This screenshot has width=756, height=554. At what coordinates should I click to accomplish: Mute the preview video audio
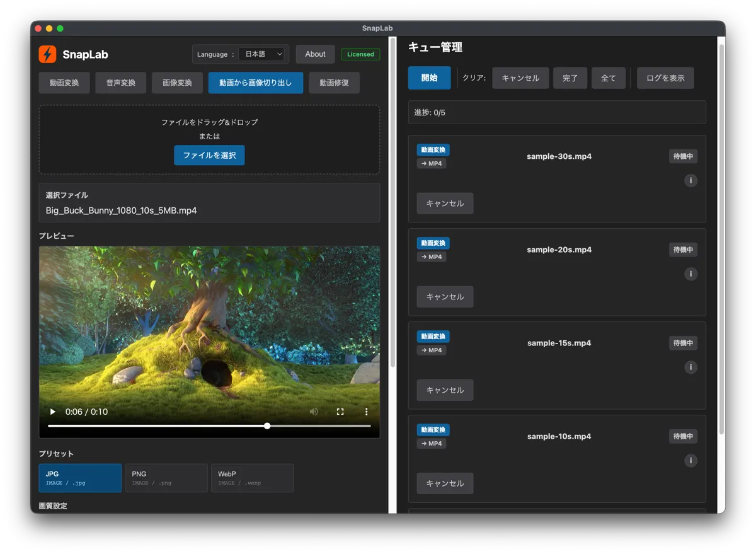pos(314,411)
